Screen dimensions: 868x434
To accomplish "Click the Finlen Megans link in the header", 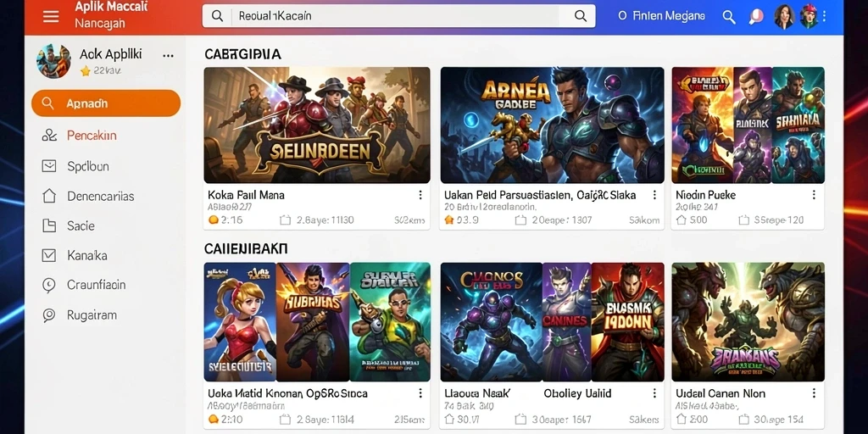I will 661,16.
